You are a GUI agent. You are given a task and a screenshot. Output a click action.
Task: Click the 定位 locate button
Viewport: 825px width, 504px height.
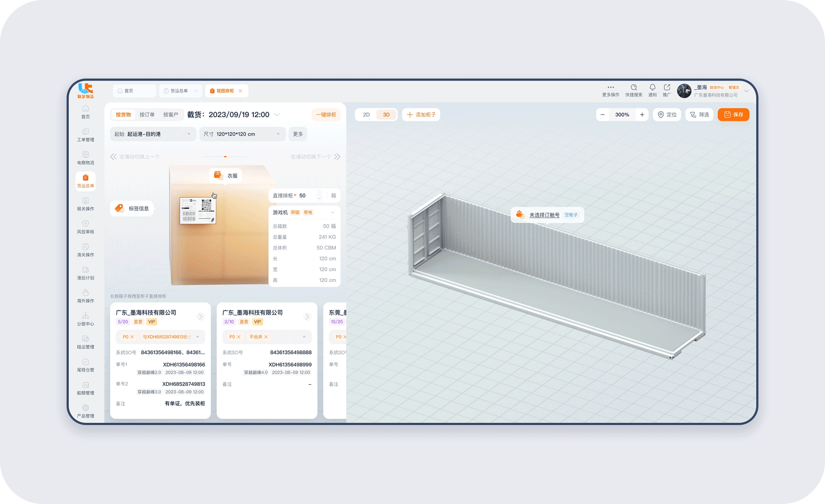[x=667, y=115]
